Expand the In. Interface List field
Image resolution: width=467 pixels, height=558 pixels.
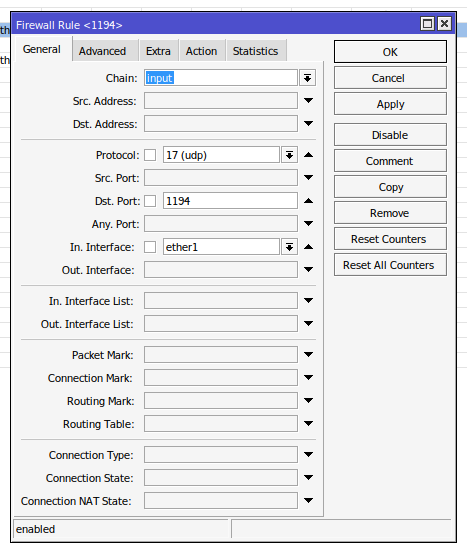click(x=309, y=300)
